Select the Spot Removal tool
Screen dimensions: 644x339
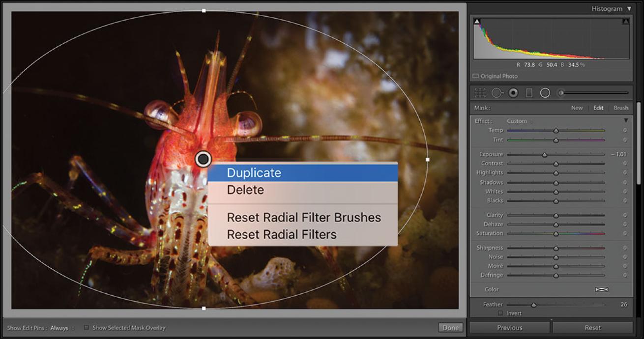pos(497,93)
